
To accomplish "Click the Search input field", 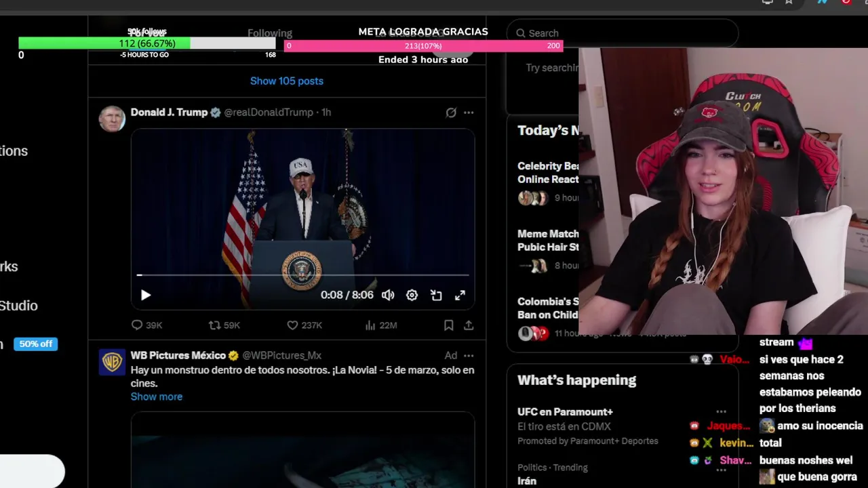I will (x=623, y=33).
